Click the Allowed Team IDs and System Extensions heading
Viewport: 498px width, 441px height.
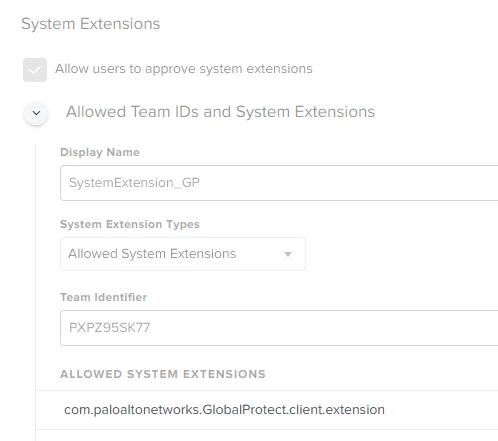tap(220, 112)
